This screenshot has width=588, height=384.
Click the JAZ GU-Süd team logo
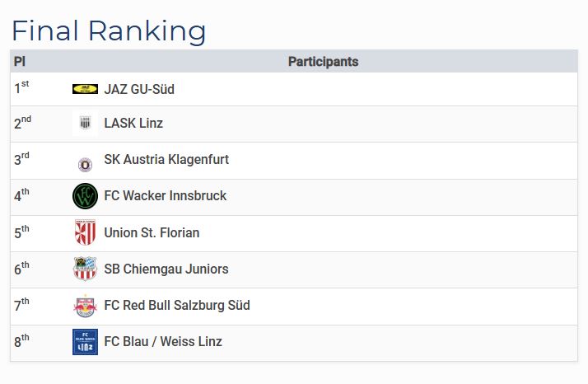85,89
